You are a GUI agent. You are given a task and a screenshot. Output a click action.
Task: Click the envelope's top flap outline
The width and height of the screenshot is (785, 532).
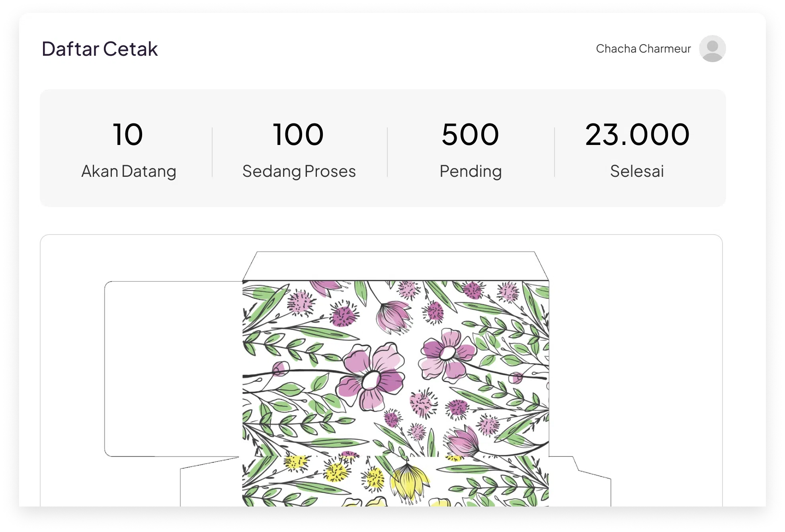pyautogui.click(x=395, y=266)
